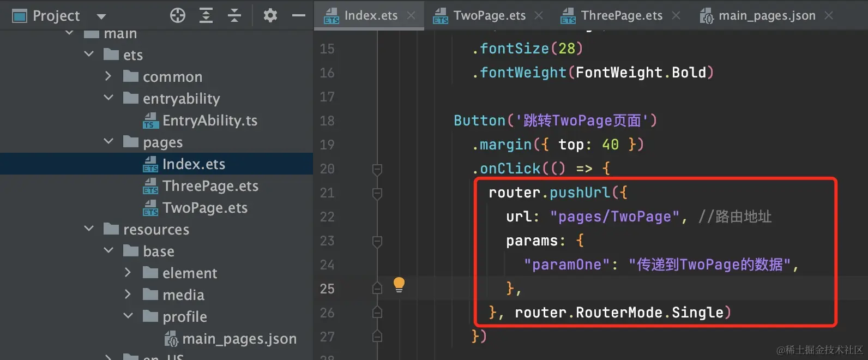The height and width of the screenshot is (360, 868).
Task: Click router.RouterMode.Single in the code
Action: click(x=619, y=313)
